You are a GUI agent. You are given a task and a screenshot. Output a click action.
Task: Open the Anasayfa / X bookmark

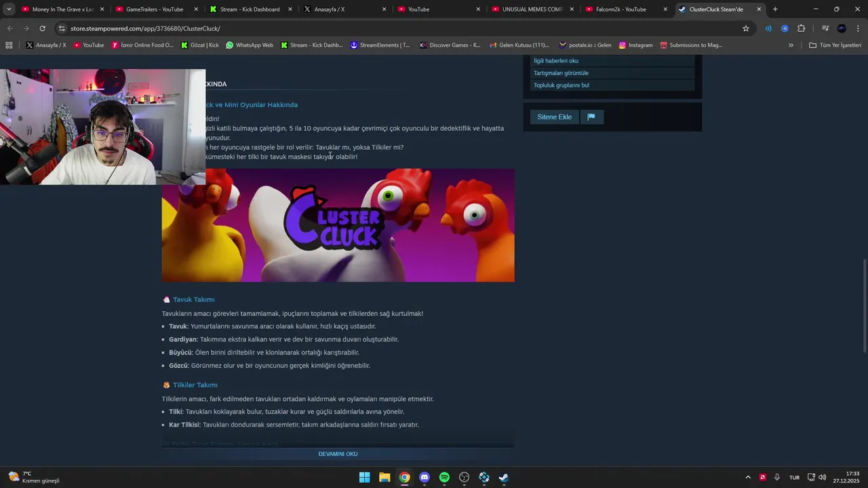[x=46, y=45]
